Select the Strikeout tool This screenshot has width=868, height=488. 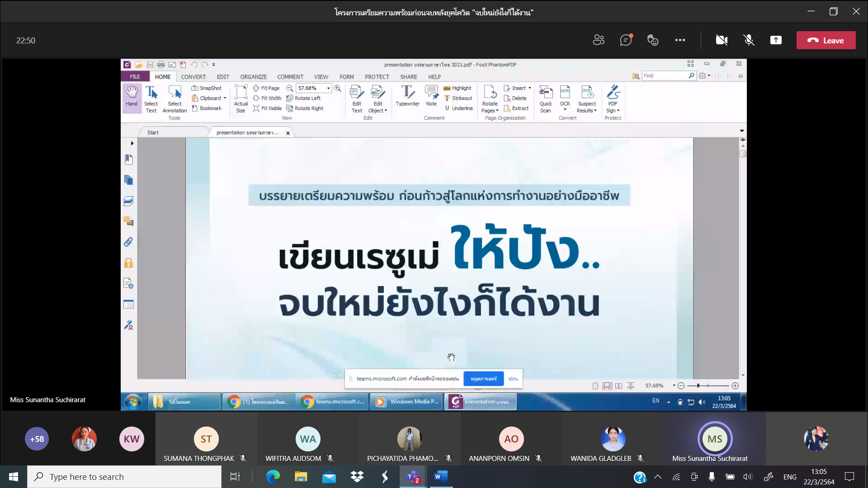pos(458,98)
